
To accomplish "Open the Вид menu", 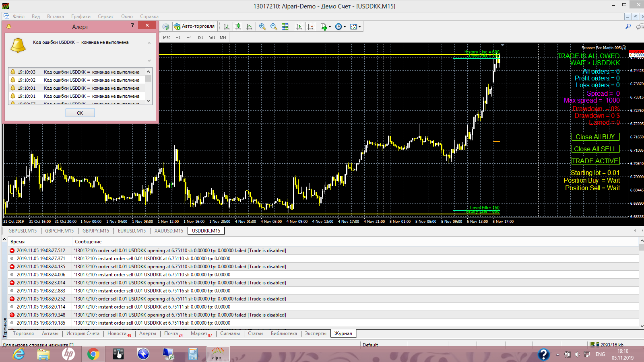I will [36, 16].
